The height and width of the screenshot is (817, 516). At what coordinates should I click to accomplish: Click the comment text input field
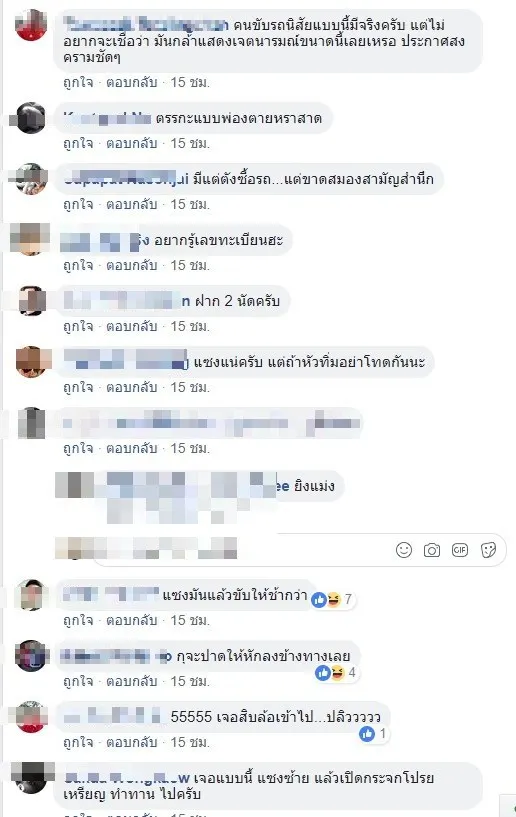click(x=243, y=550)
